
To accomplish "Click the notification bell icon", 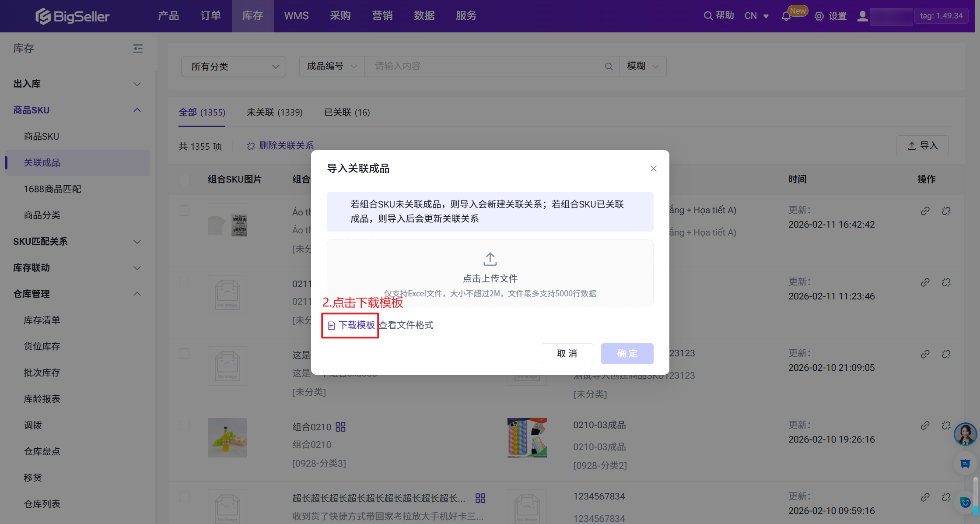I will (786, 16).
